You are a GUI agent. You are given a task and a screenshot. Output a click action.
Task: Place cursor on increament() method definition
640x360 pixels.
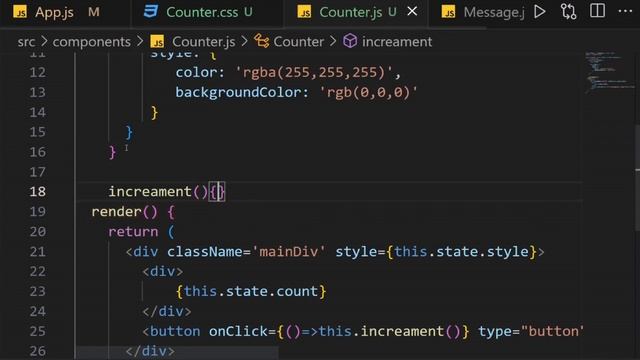click(158, 192)
